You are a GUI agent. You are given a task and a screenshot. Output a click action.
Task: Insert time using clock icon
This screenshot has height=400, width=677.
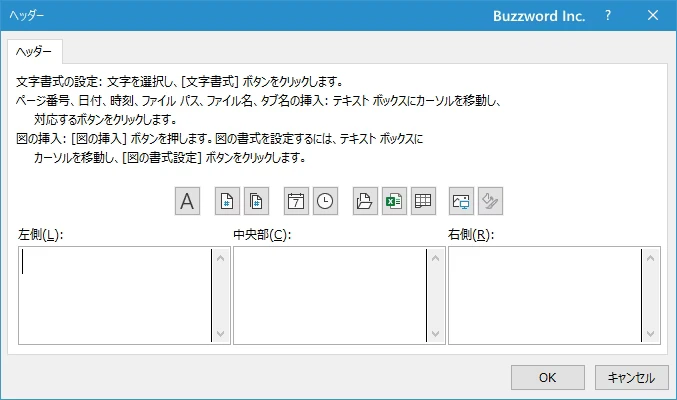pyautogui.click(x=325, y=201)
